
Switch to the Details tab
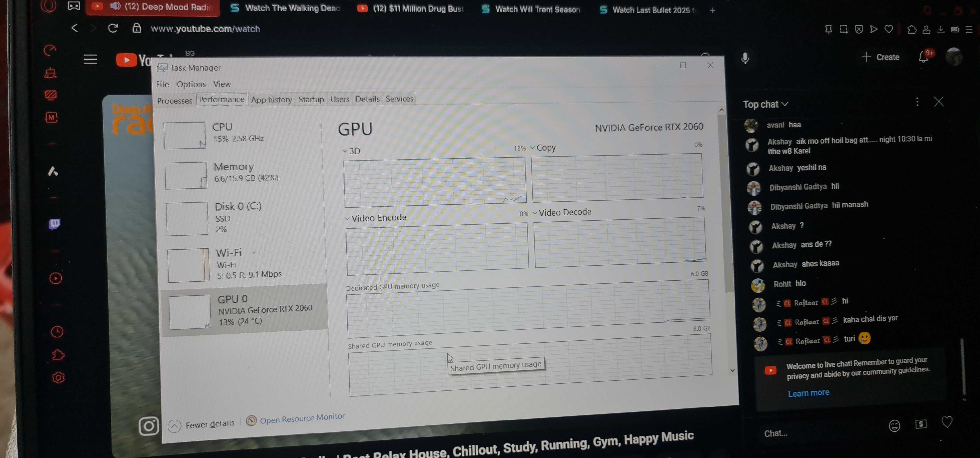coord(367,99)
